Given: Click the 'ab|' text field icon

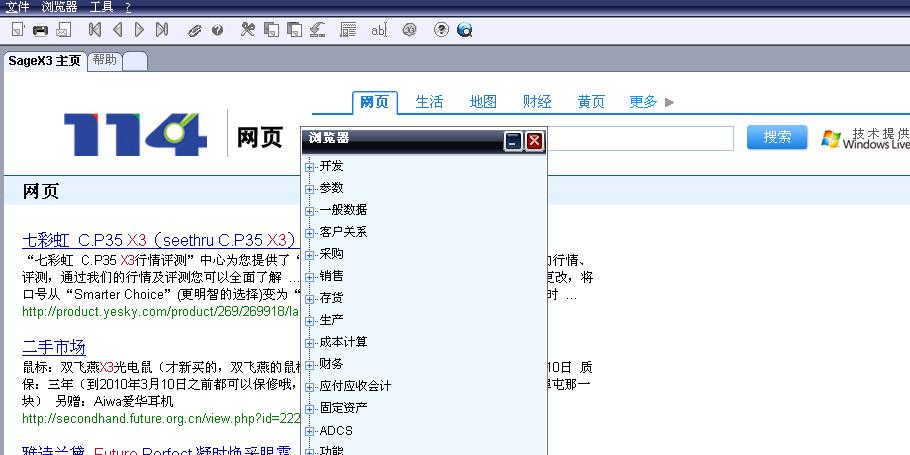Looking at the screenshot, I should (378, 30).
